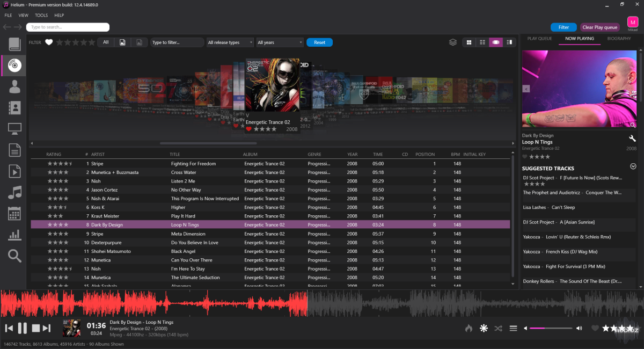The width and height of the screenshot is (644, 349).
Task: Toggle favorite heart in player bar
Action: coord(595,328)
